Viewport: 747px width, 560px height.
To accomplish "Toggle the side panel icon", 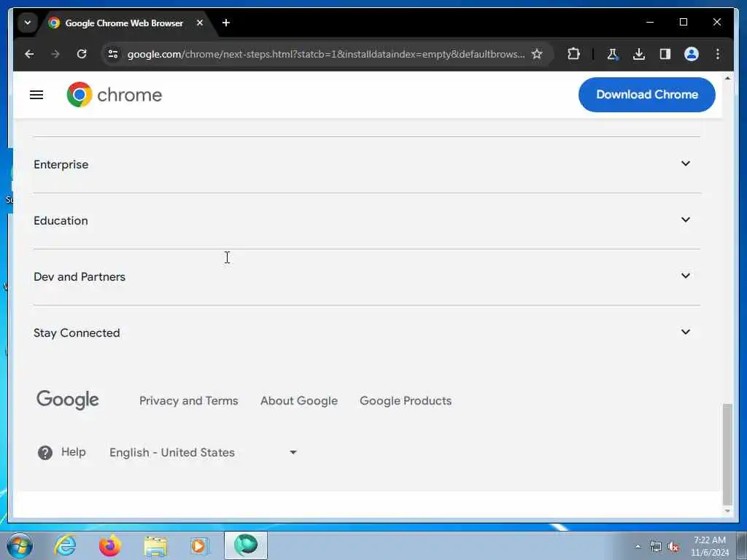I will [665, 54].
